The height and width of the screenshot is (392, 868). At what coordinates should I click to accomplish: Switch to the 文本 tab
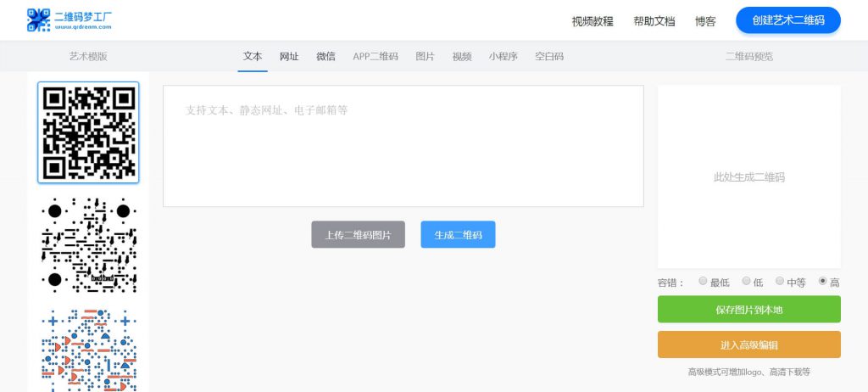click(253, 56)
